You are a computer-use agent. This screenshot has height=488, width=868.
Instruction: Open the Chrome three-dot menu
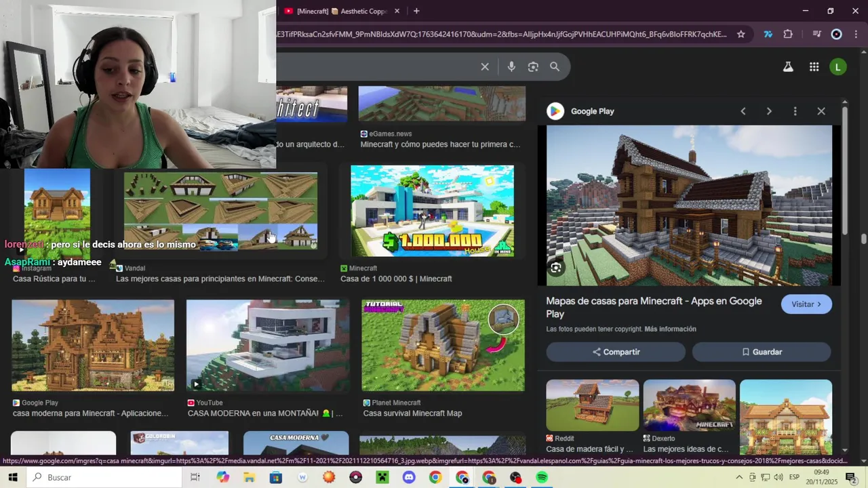click(856, 34)
